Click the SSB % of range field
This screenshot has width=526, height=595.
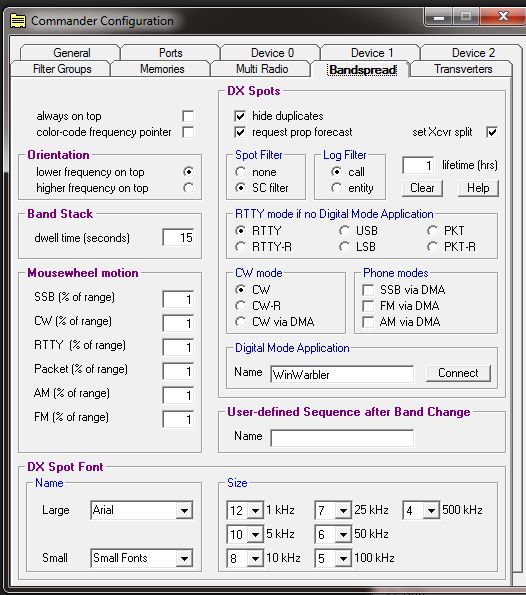click(178, 299)
